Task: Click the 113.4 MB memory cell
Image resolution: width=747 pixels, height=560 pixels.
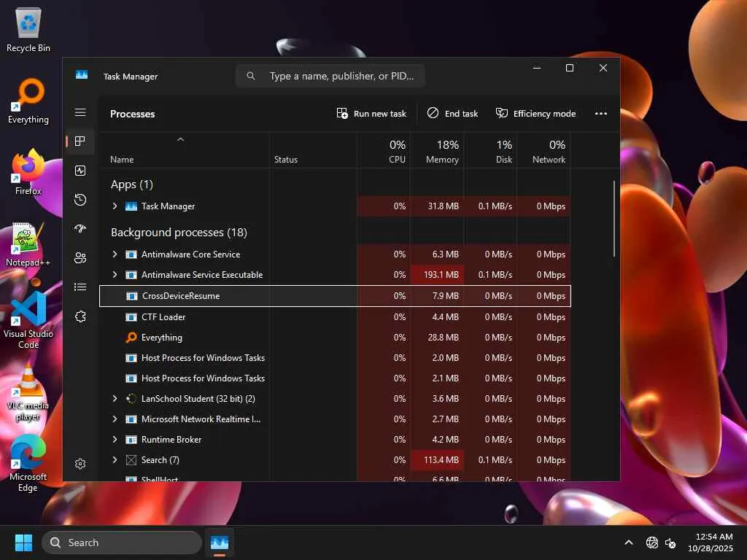Action: coord(437,459)
